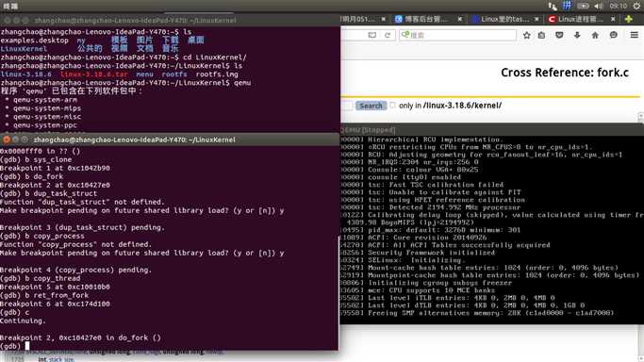Open the input method indicator
Screen dimensions: 644x362
(567, 6)
